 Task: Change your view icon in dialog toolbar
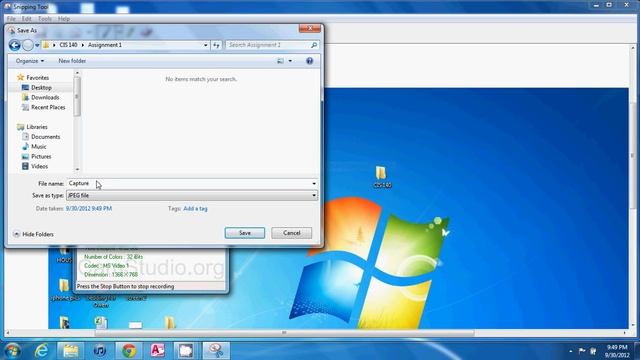point(280,61)
